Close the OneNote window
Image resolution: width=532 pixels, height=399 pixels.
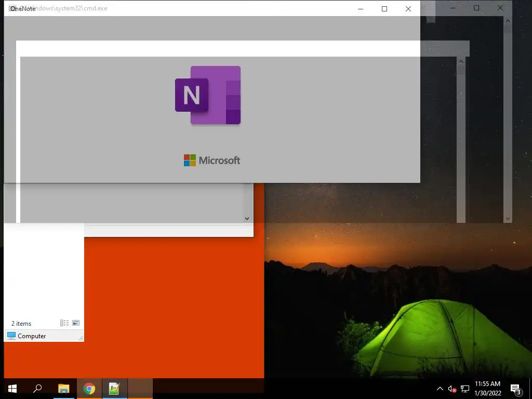[x=408, y=9]
